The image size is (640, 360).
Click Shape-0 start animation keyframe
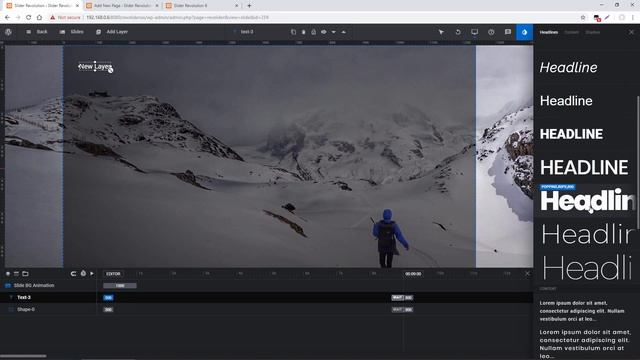pyautogui.click(x=108, y=310)
